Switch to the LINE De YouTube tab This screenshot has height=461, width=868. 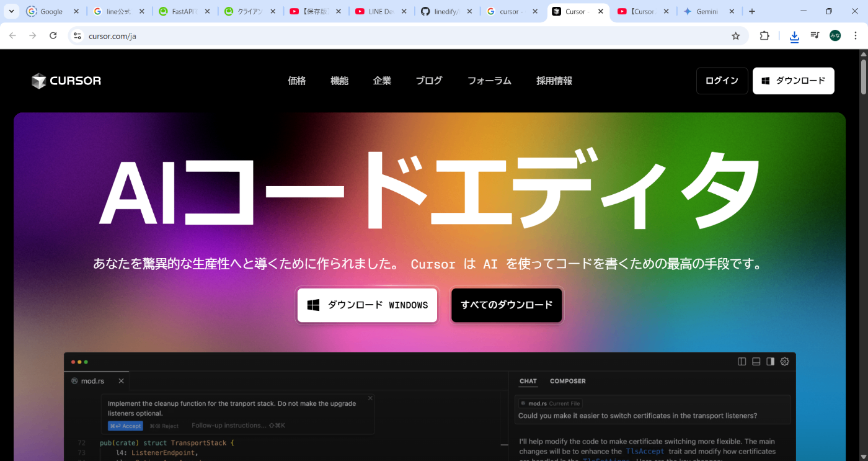(x=381, y=11)
